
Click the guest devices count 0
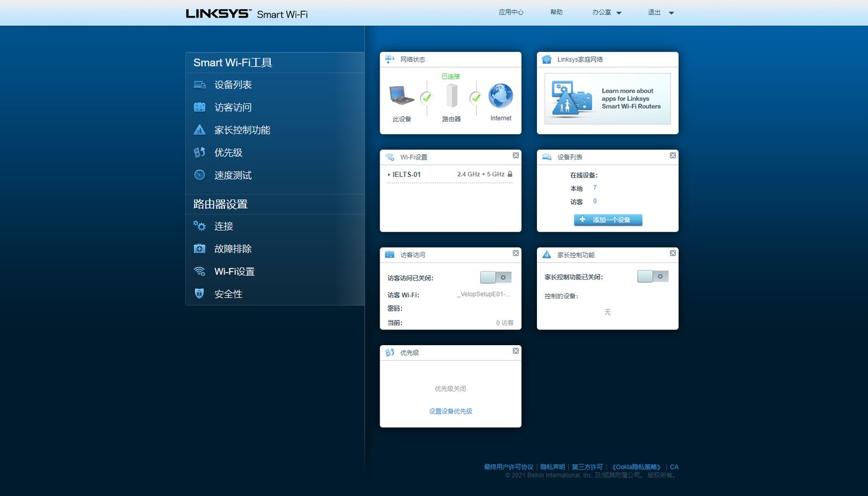[595, 201]
